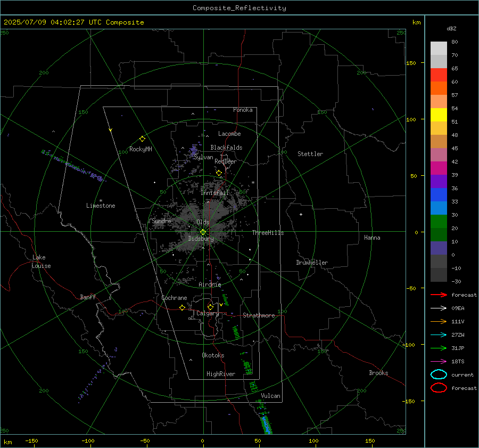The height and width of the screenshot is (448, 479).
Task: Click the Olds map label
Action: click(x=203, y=222)
